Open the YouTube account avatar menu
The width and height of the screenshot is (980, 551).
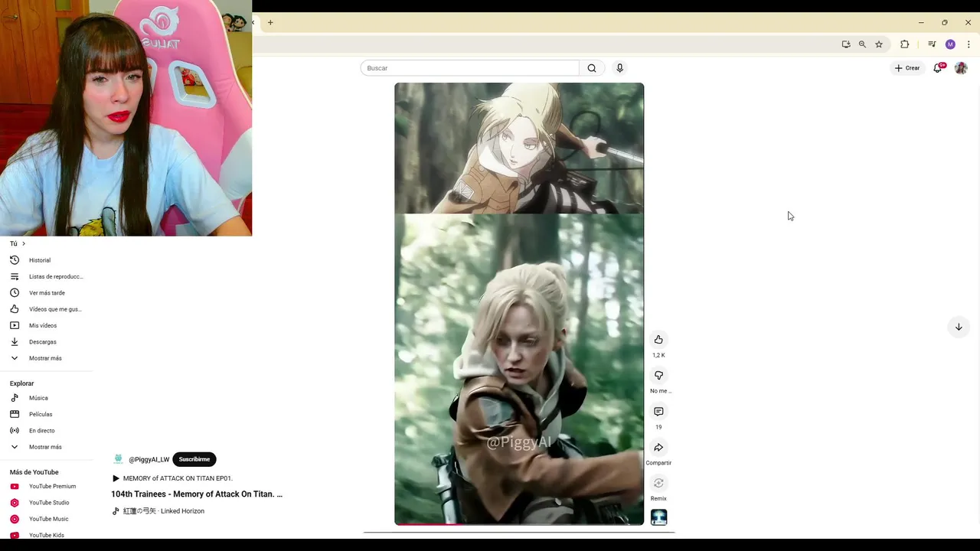[x=961, y=68]
